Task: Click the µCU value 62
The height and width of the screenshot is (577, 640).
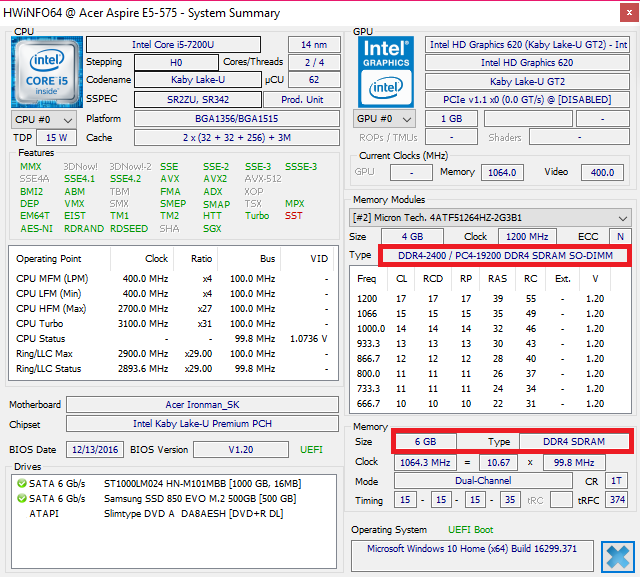Action: coord(314,80)
